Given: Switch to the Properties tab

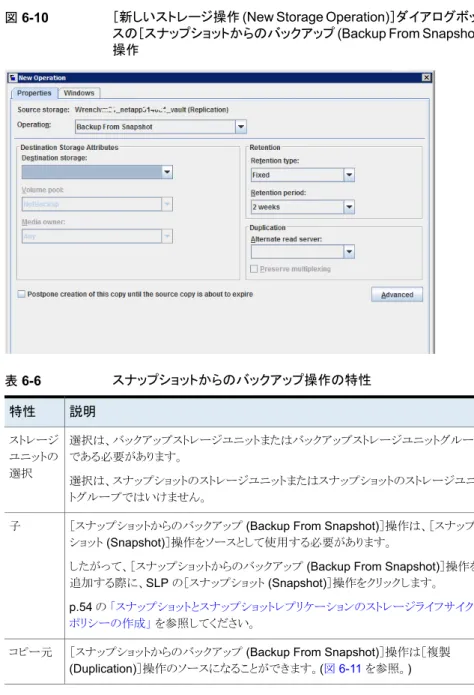Looking at the screenshot, I should [34, 93].
